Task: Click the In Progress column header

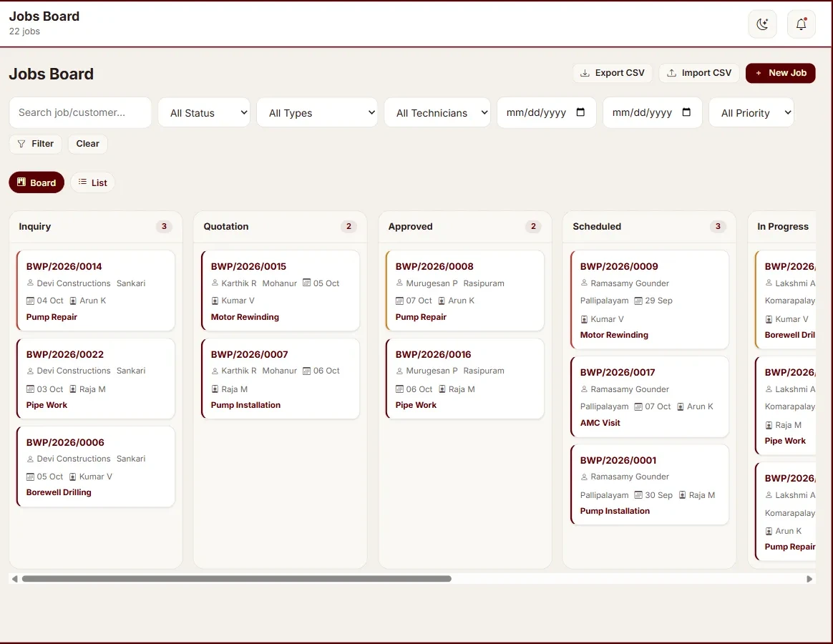Action: coord(782,226)
